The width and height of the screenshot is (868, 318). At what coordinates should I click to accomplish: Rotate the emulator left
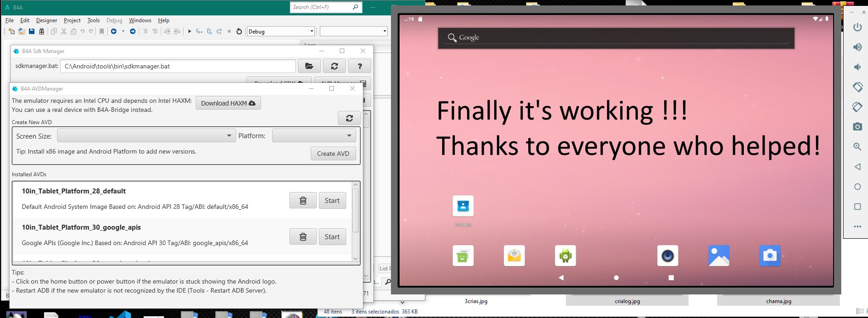click(x=857, y=87)
